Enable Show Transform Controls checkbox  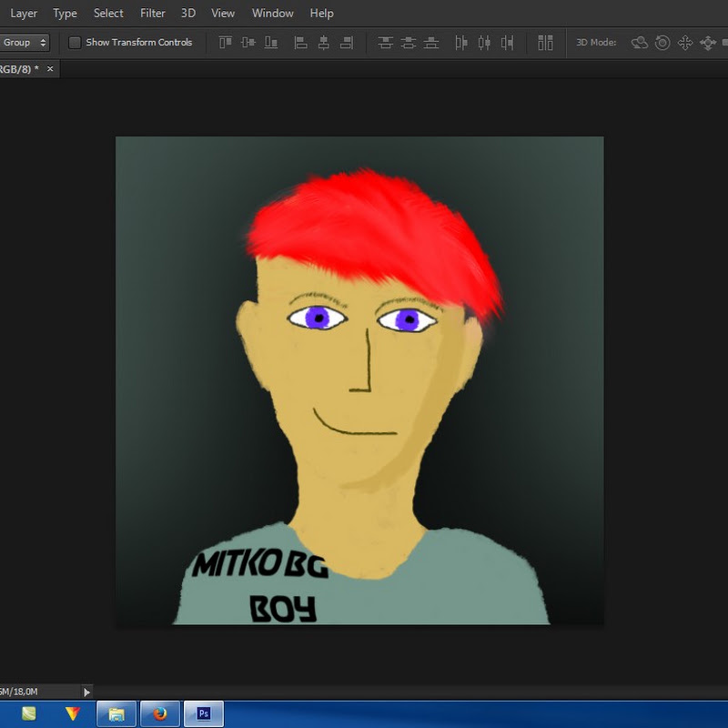point(75,42)
